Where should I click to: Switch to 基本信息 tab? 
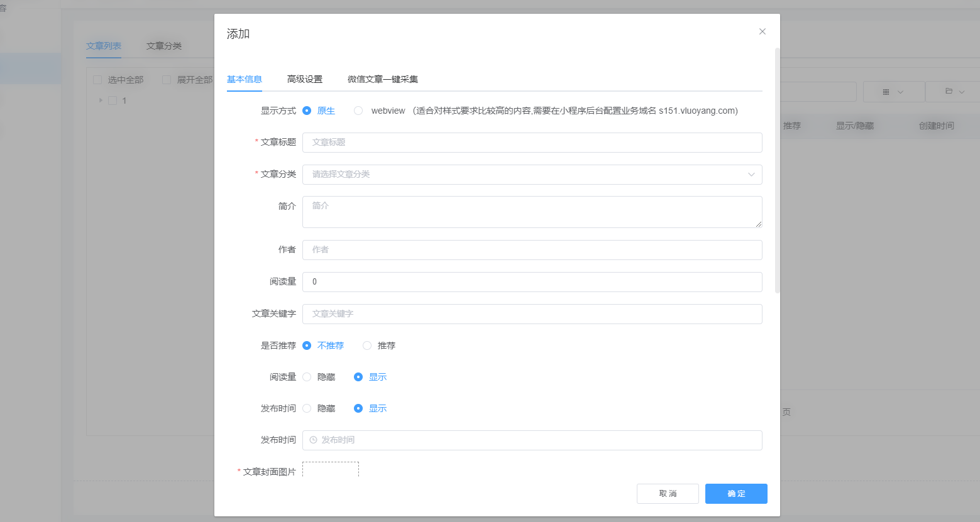point(245,79)
